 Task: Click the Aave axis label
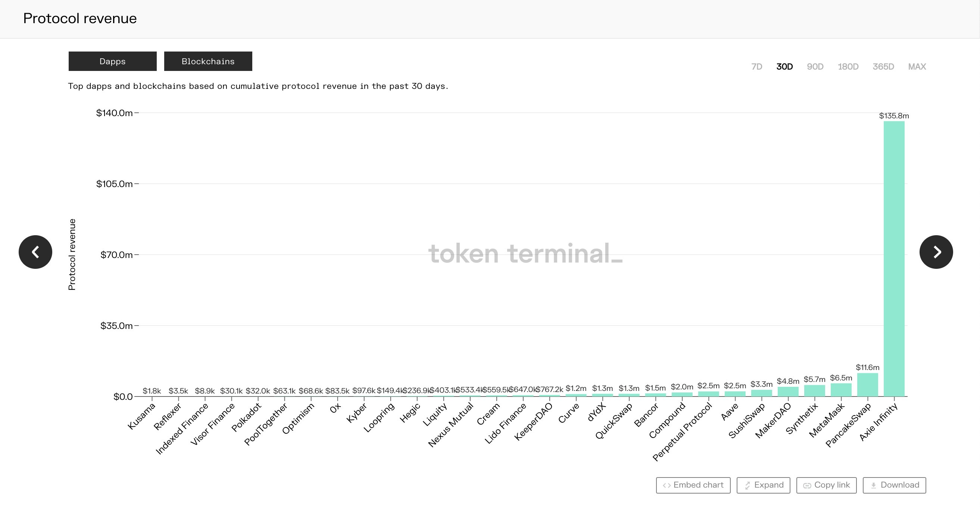(730, 412)
